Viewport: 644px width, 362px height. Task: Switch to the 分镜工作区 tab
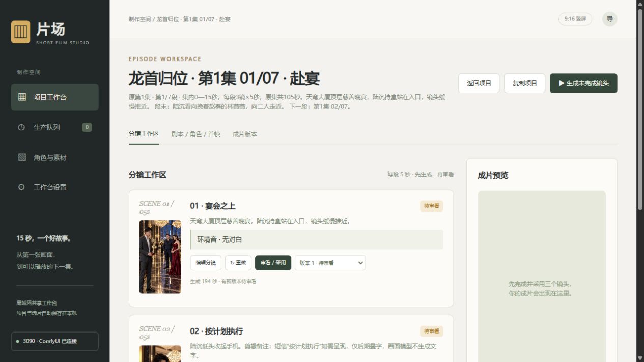[144, 134]
